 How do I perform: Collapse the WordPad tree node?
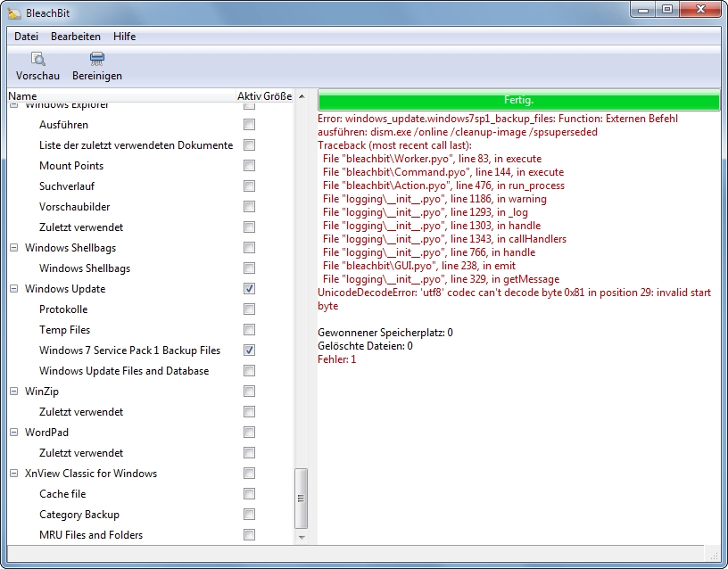click(14, 432)
